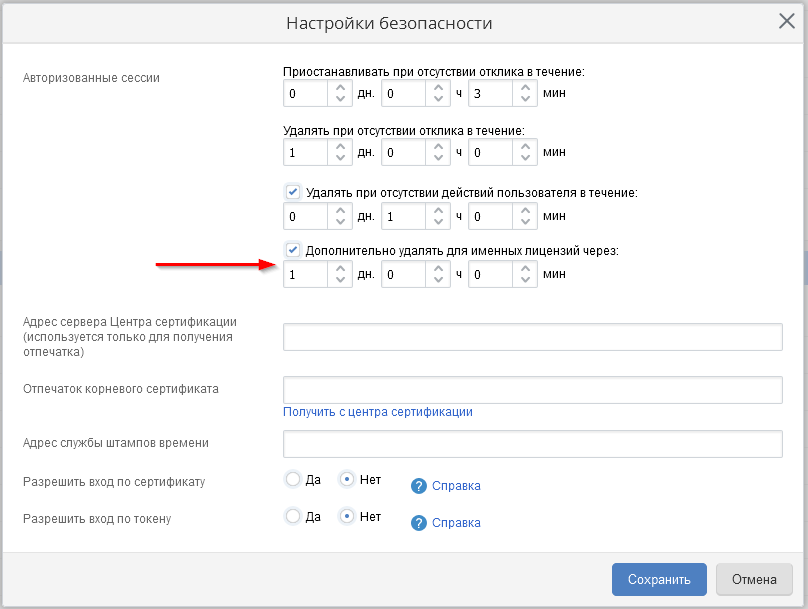Click help icon next to token login
Image resolution: width=808 pixels, height=609 pixels.
[419, 523]
